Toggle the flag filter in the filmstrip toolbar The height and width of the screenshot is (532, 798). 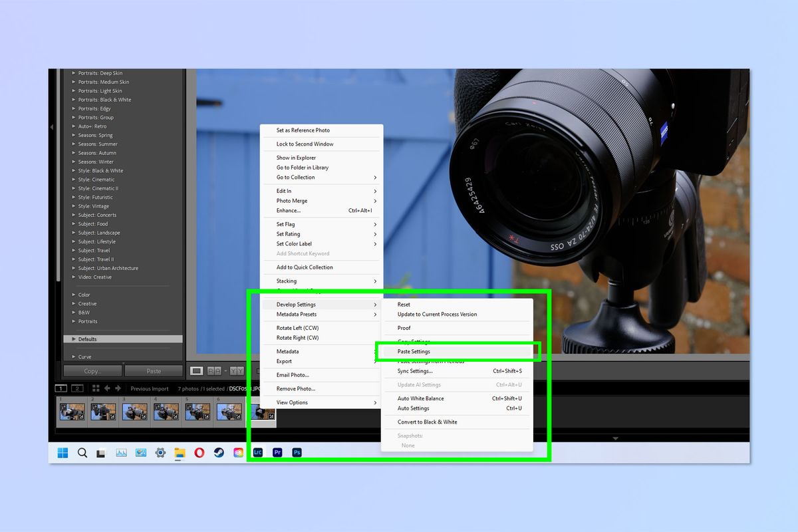point(214,370)
